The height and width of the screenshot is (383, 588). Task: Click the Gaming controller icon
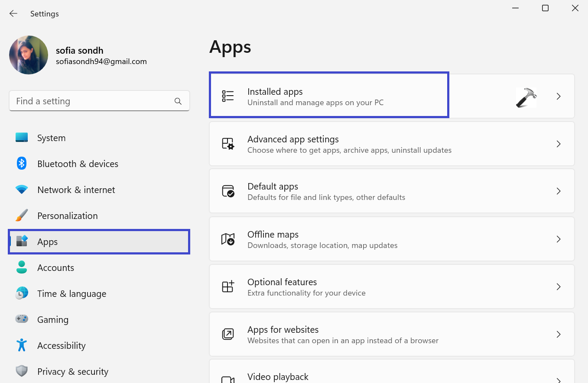[22, 319]
